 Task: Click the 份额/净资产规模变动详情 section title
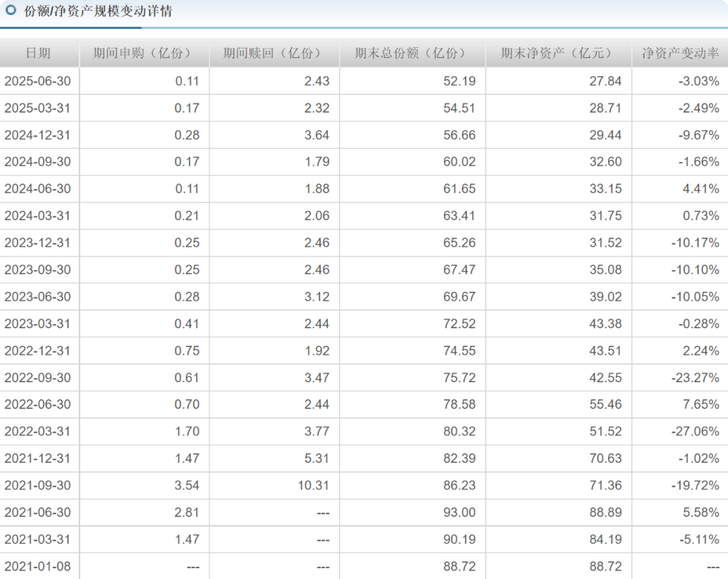pyautogui.click(x=98, y=11)
